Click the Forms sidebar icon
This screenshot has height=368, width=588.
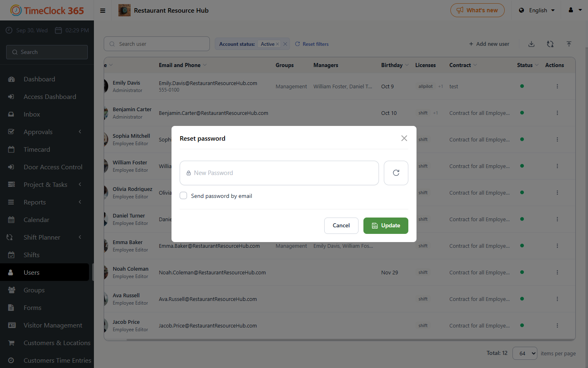click(11, 307)
